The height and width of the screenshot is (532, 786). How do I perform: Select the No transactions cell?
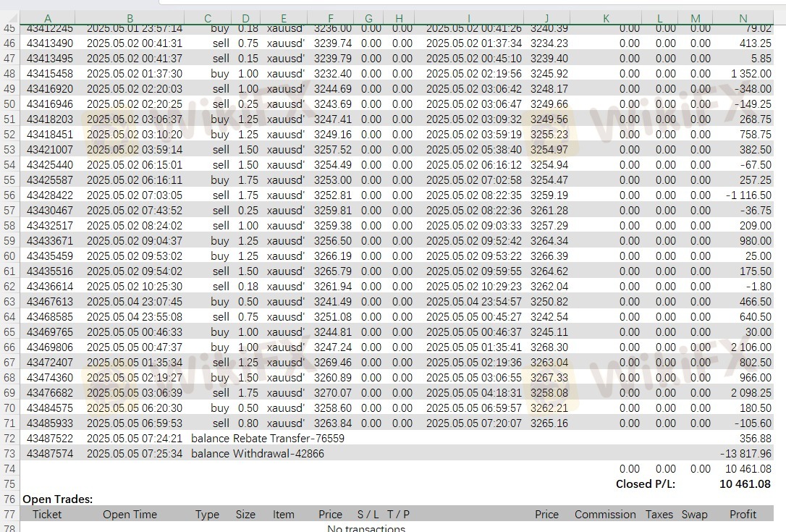366,528
